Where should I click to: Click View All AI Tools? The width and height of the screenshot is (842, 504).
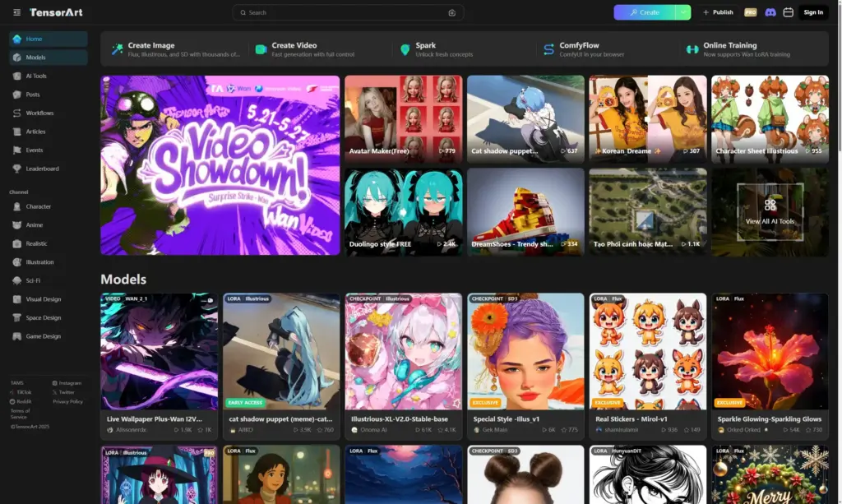[x=770, y=212]
